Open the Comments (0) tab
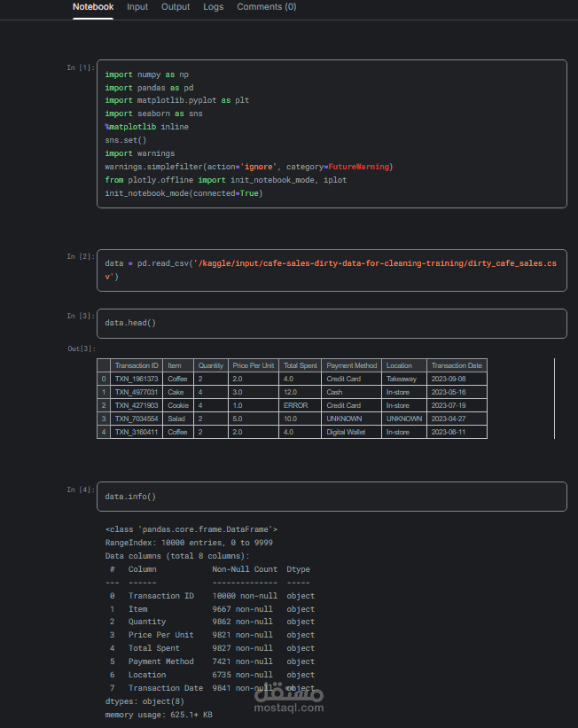Screen dimensions: 578x728 click(266, 7)
